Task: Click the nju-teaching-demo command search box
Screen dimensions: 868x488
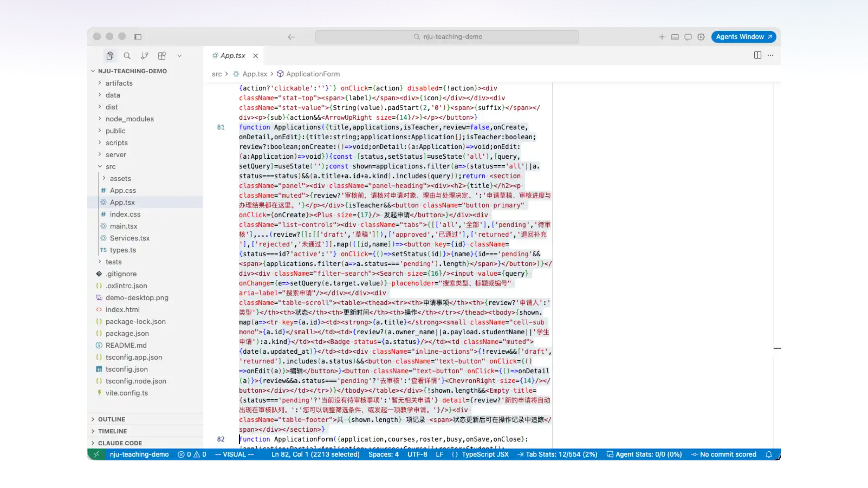Action: click(x=447, y=37)
